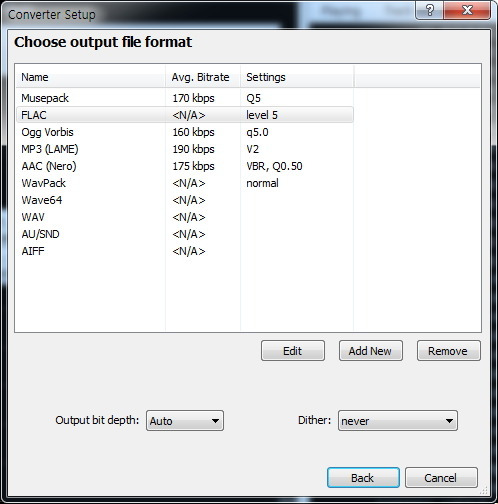Click the 175 kbps bitrate cell

[193, 166]
